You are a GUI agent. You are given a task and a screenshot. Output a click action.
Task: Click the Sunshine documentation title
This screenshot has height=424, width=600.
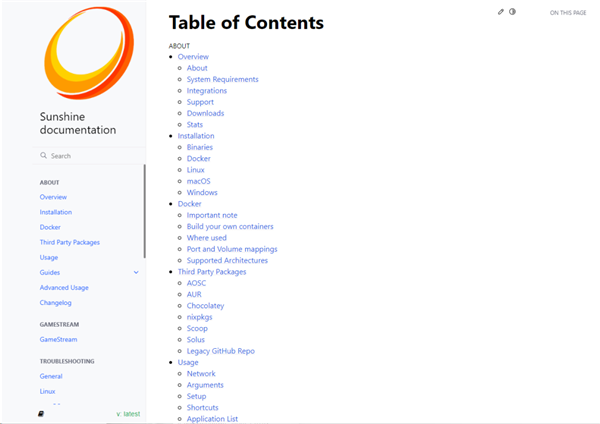[x=78, y=123]
